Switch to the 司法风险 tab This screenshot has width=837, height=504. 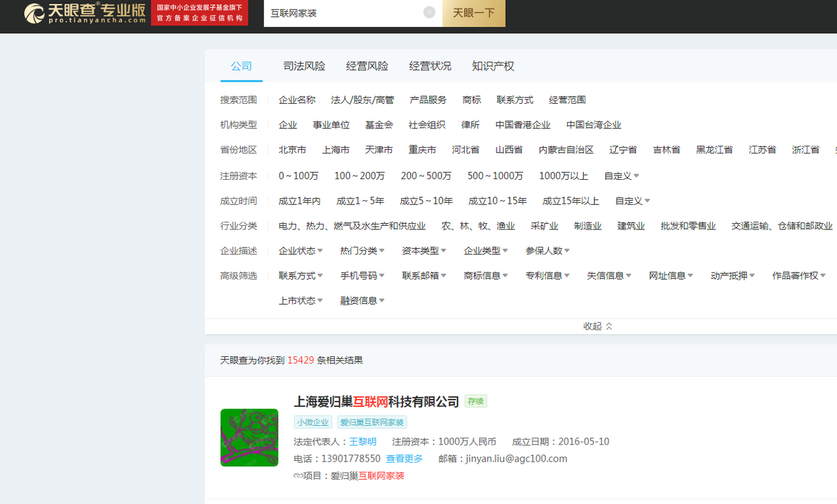[304, 66]
